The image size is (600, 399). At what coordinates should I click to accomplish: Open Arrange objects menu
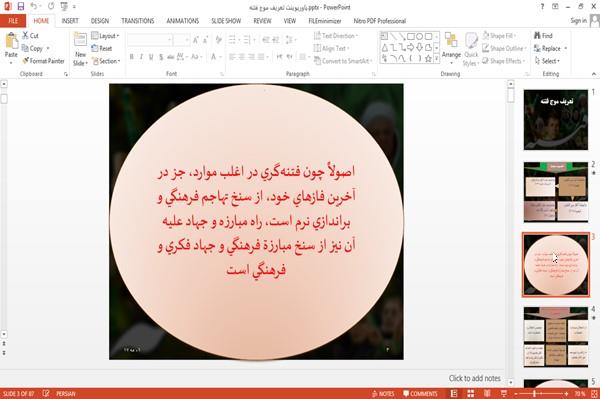451,49
